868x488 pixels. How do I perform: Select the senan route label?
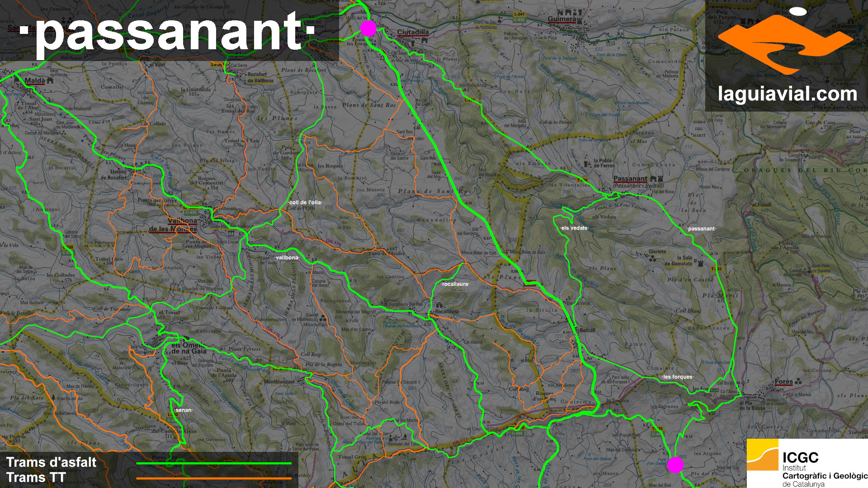pos(184,410)
